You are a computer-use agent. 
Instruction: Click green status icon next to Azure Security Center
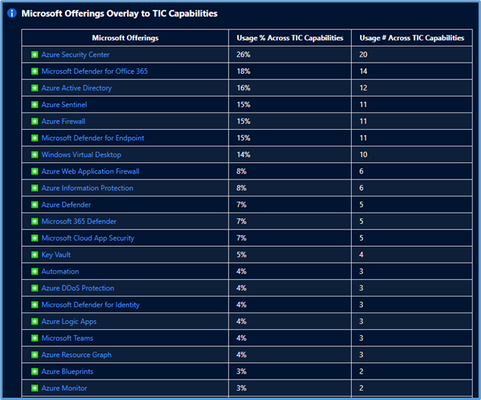pyautogui.click(x=34, y=54)
